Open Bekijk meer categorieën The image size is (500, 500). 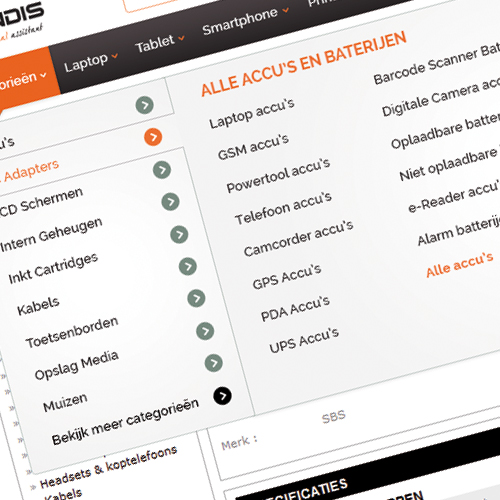[125, 422]
